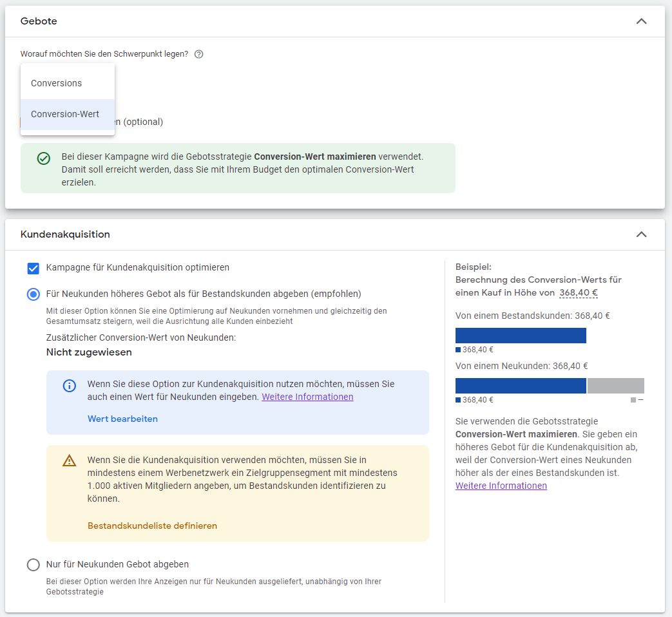Open Bestandskundeliste definieren
Image resolution: width=672 pixels, height=617 pixels.
152,526
